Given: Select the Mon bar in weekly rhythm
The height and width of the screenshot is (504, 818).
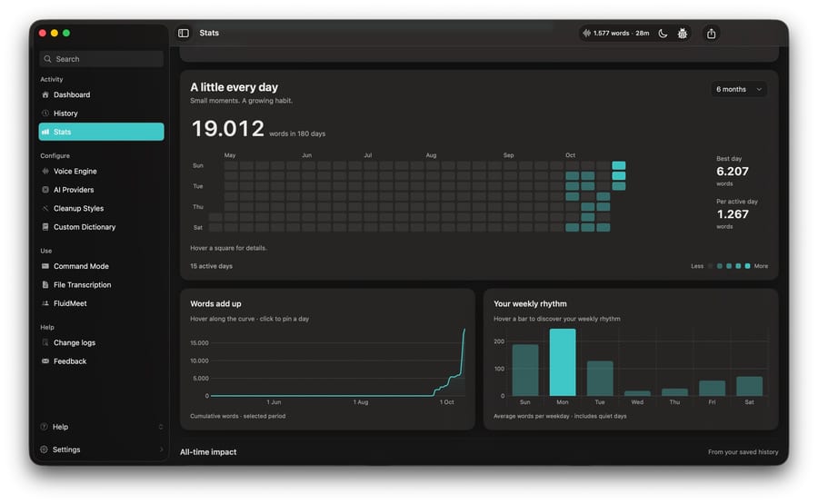Looking at the screenshot, I should tap(563, 362).
